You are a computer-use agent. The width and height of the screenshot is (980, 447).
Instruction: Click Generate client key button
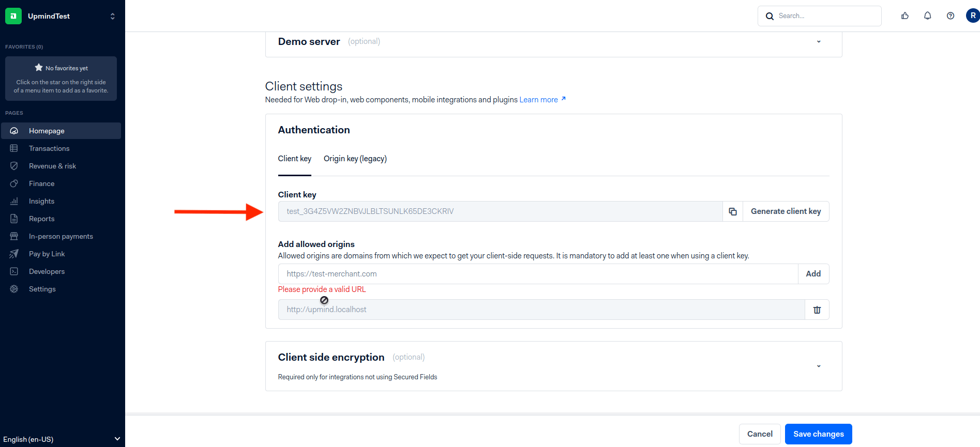tap(786, 211)
